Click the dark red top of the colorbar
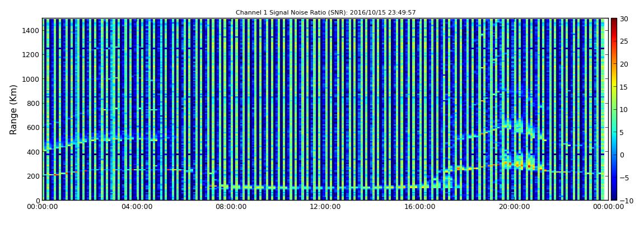 (614, 21)
